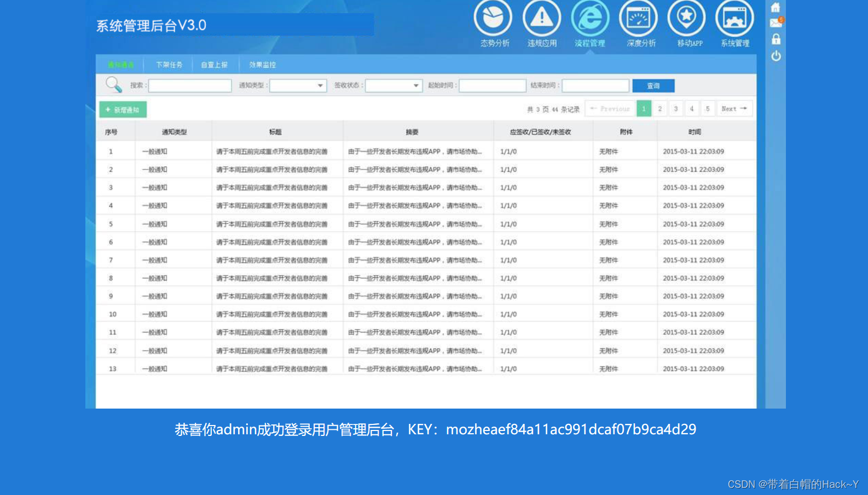Click the 1/1/0 cell in row 4
The width and height of the screenshot is (868, 495).
pyautogui.click(x=508, y=206)
